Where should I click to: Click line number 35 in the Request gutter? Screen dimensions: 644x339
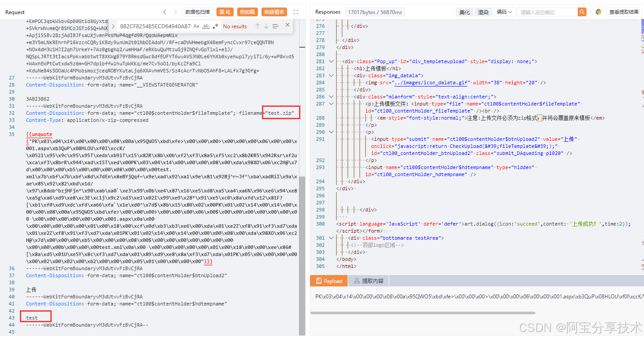pyautogui.click(x=12, y=134)
